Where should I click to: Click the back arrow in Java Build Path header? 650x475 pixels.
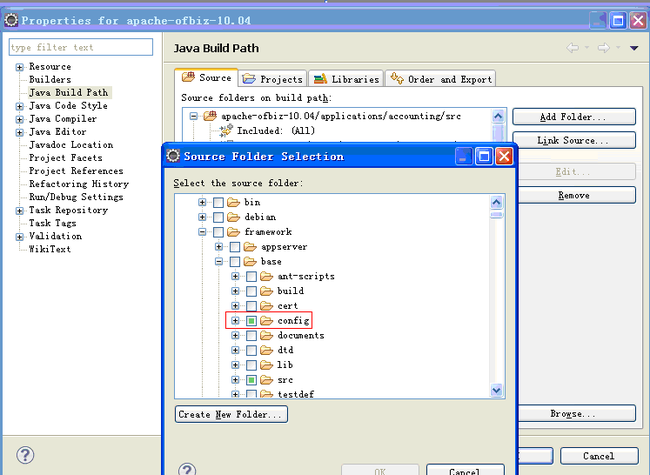pyautogui.click(x=572, y=48)
